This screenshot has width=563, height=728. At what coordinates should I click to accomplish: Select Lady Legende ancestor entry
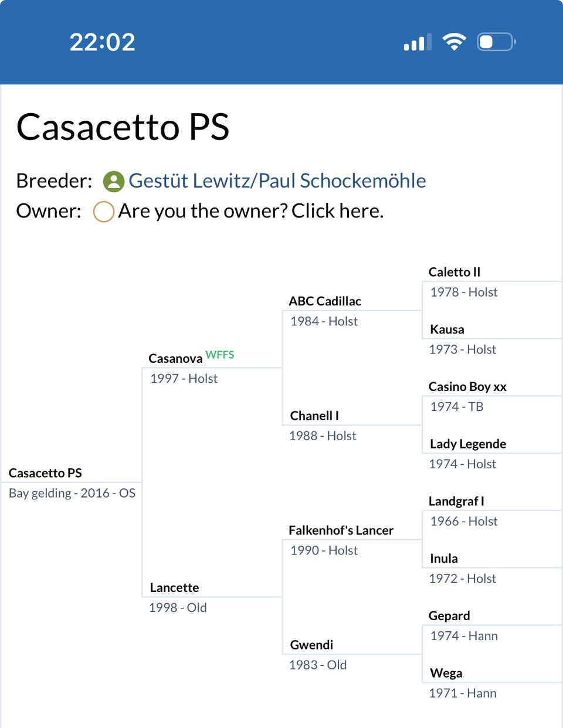pos(468,444)
